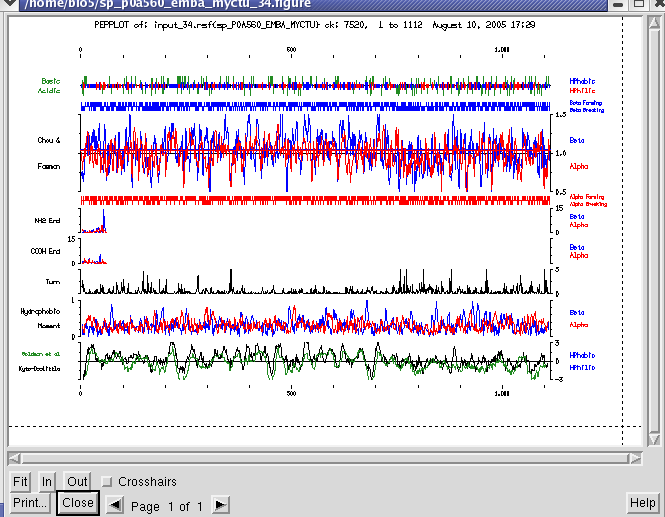Open the Print... dialog
Screen dimensions: 665x517
click(x=30, y=503)
